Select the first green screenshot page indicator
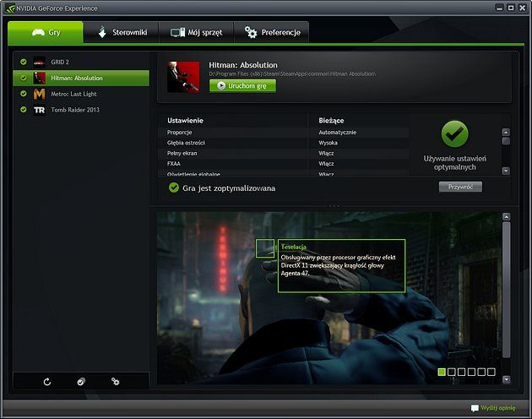 pos(442,372)
